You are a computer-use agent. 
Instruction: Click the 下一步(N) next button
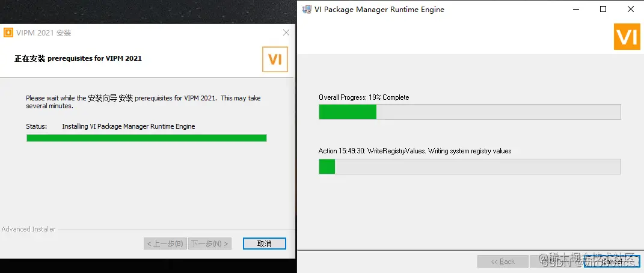click(x=210, y=244)
